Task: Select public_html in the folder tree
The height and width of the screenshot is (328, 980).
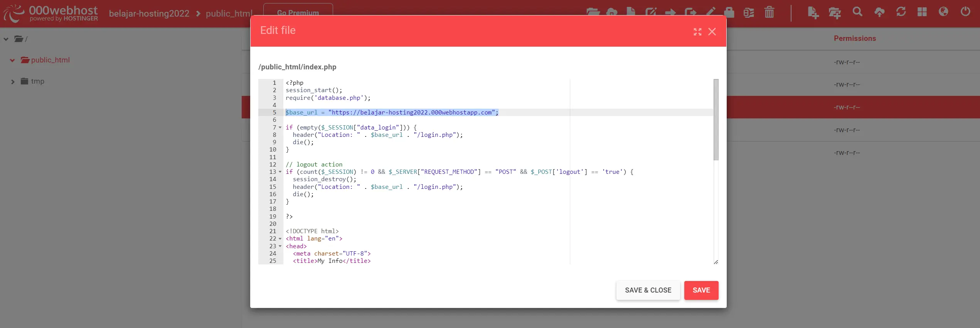Action: pyautogui.click(x=51, y=60)
